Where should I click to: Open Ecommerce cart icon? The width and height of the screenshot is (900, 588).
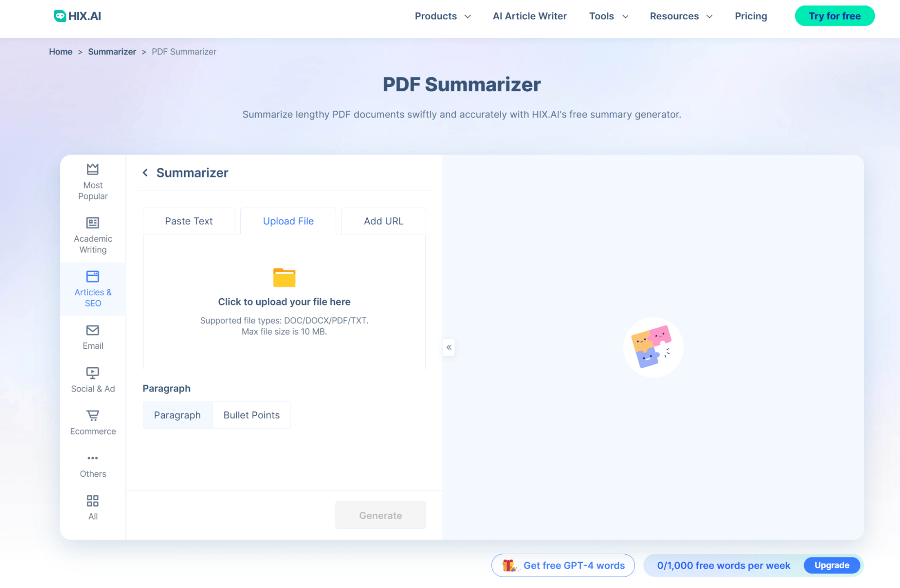[x=93, y=415]
